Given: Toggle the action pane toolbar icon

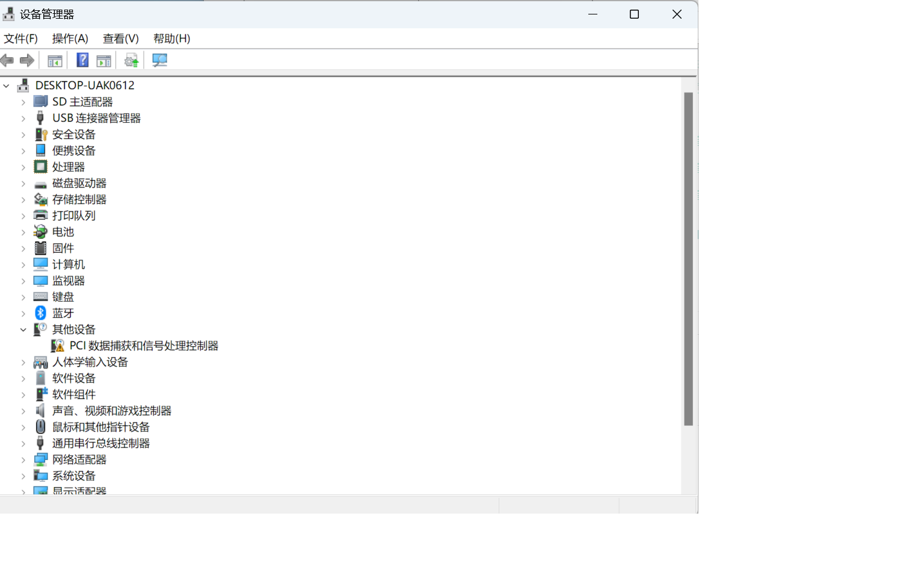Looking at the screenshot, I should (x=104, y=61).
